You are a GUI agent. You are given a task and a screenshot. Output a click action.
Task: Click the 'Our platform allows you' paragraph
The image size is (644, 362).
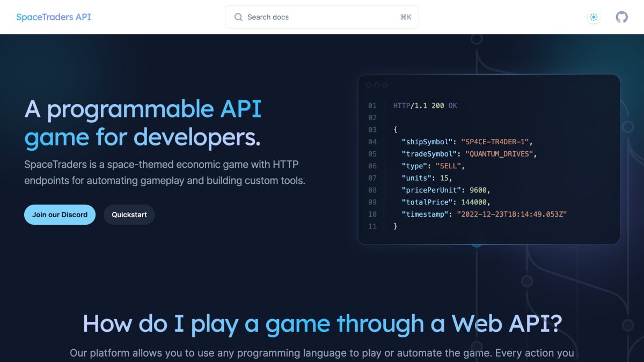(322, 353)
